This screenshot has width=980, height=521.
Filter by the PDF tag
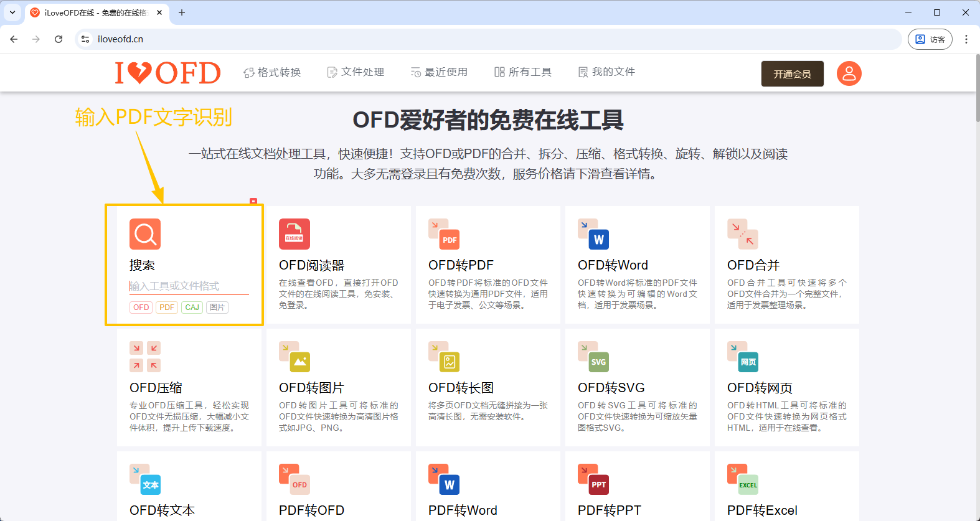pos(167,307)
